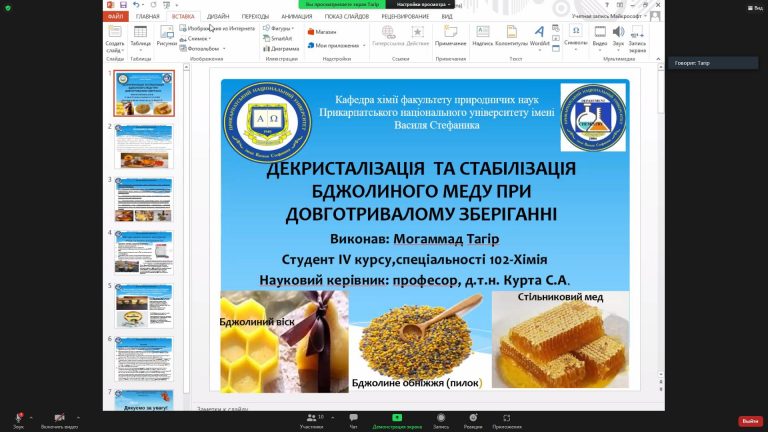Open the File (ФАЙЛ) tab

click(116, 16)
